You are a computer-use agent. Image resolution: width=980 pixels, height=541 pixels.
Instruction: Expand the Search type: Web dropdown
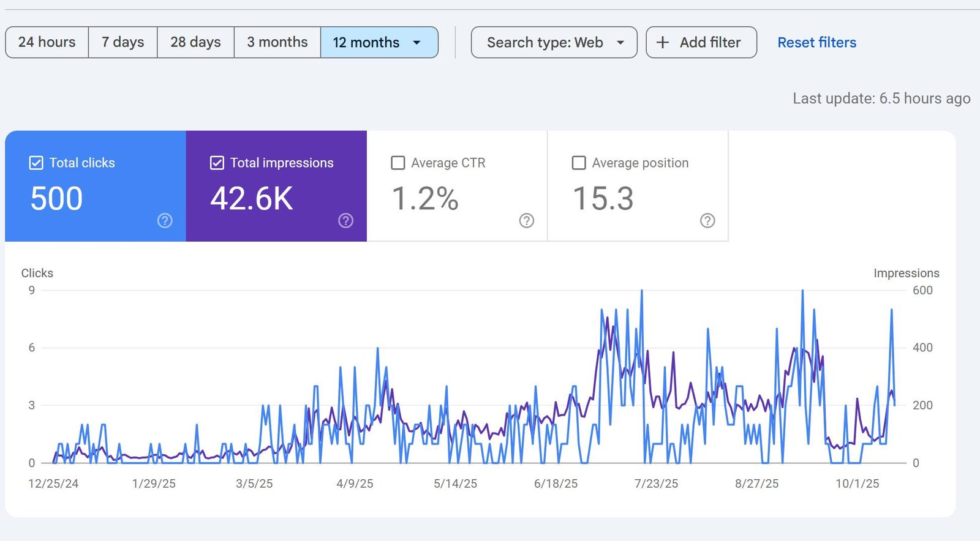[554, 42]
